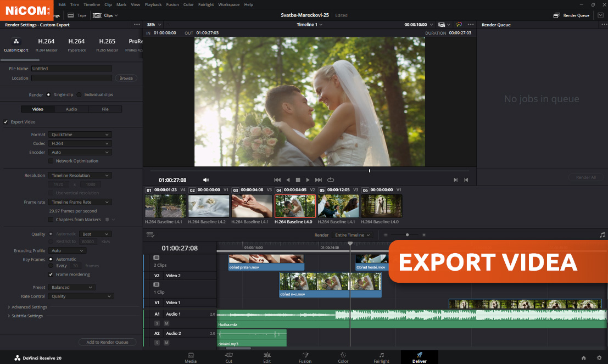Jump to last frame of the timeline

click(x=319, y=180)
